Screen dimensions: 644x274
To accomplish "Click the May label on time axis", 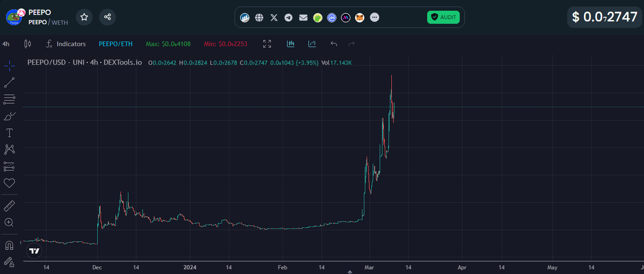I will click(552, 267).
